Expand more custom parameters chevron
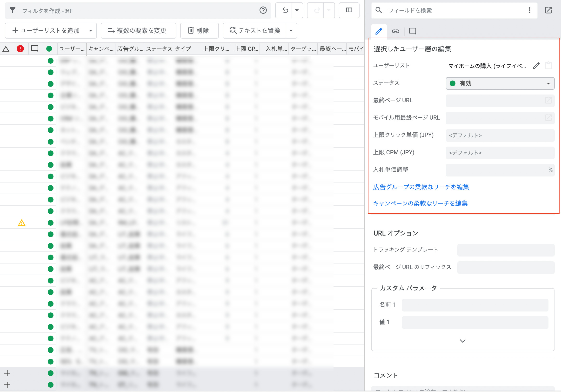 click(x=462, y=341)
